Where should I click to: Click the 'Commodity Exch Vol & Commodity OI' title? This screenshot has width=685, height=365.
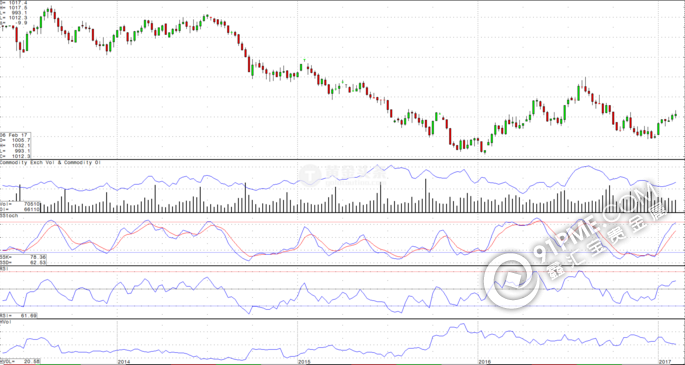[x=51, y=162]
